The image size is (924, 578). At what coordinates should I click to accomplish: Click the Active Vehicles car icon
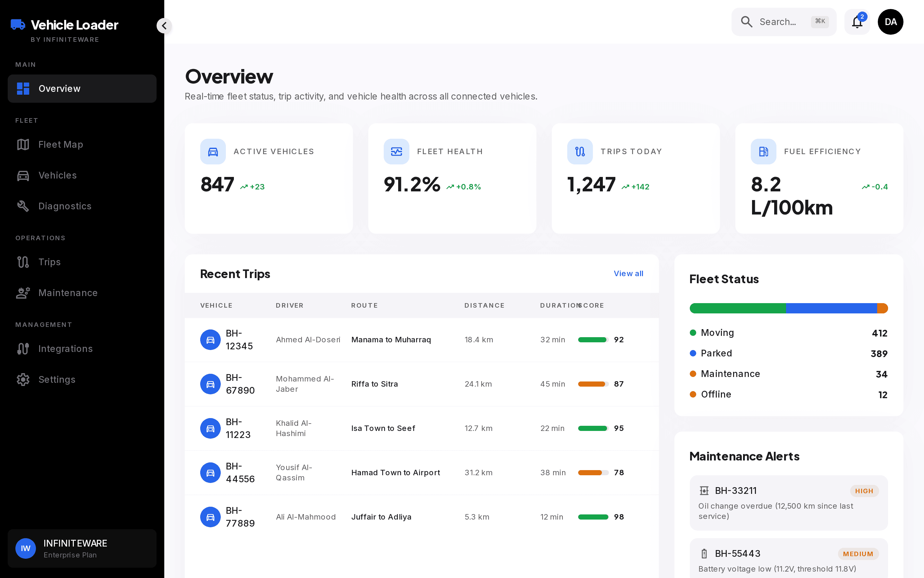coord(213,152)
